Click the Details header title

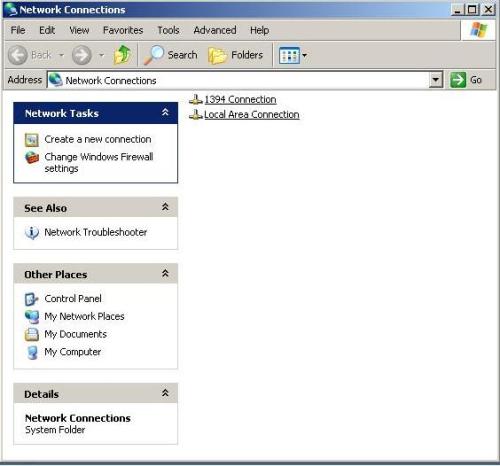point(41,394)
